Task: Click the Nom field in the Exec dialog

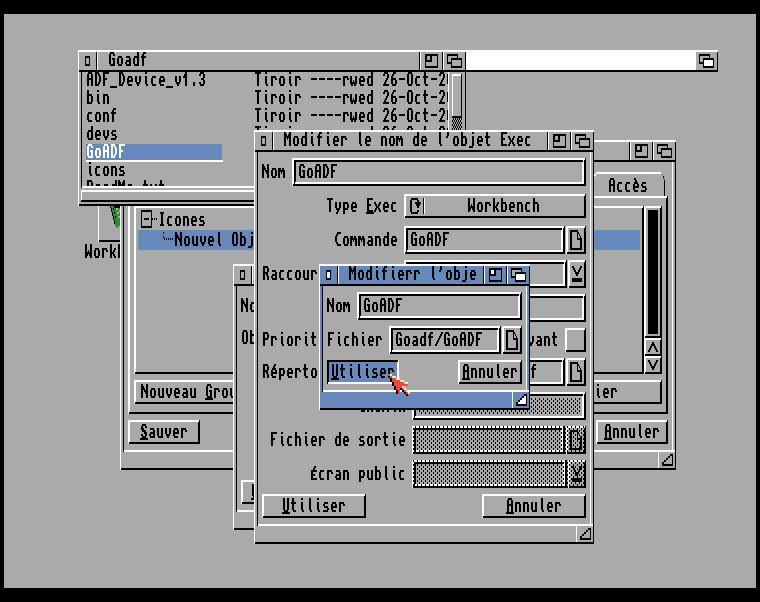Action: (x=438, y=172)
